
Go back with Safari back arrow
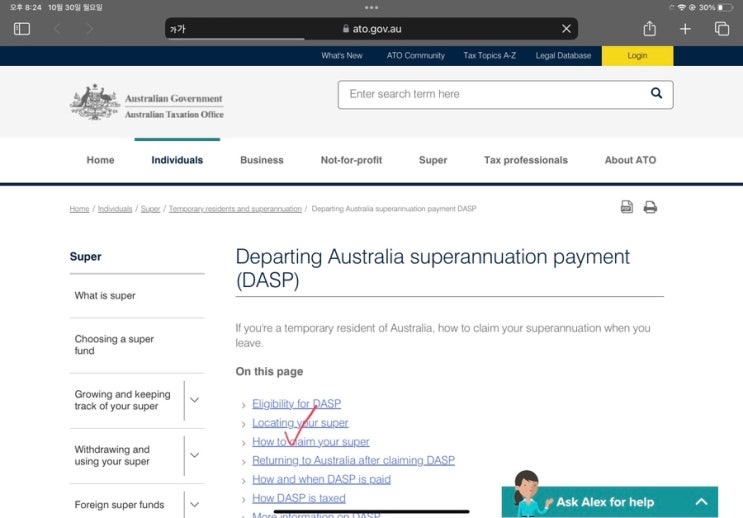click(x=57, y=29)
